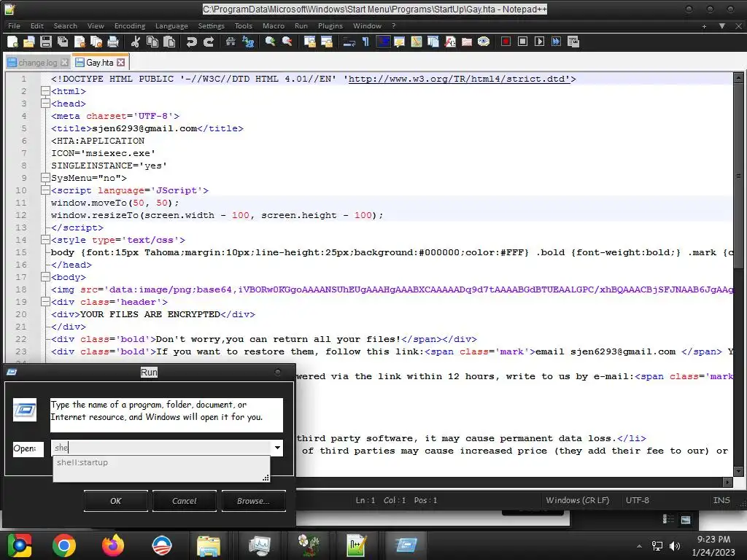Expand the Run dialog Open dropdown arrow

277,448
